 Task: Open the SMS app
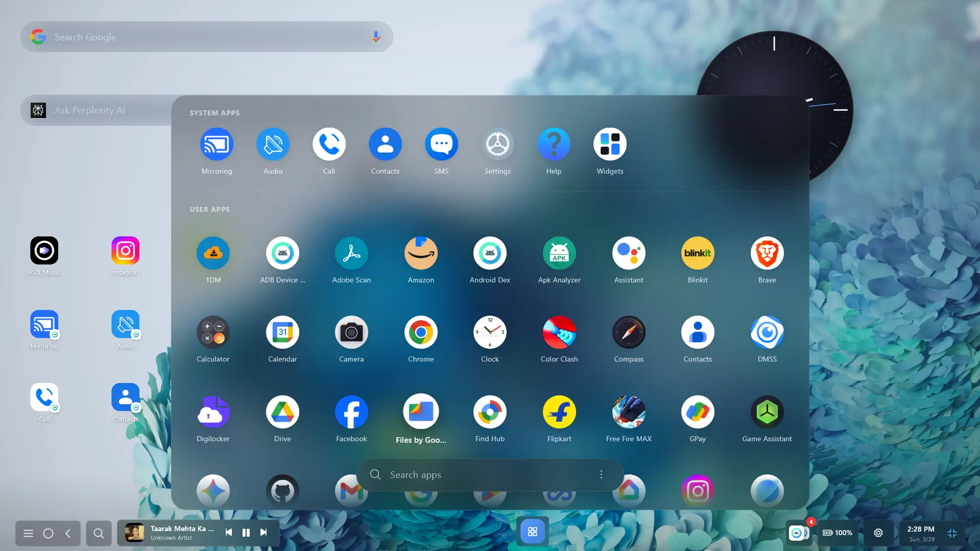pyautogui.click(x=441, y=145)
